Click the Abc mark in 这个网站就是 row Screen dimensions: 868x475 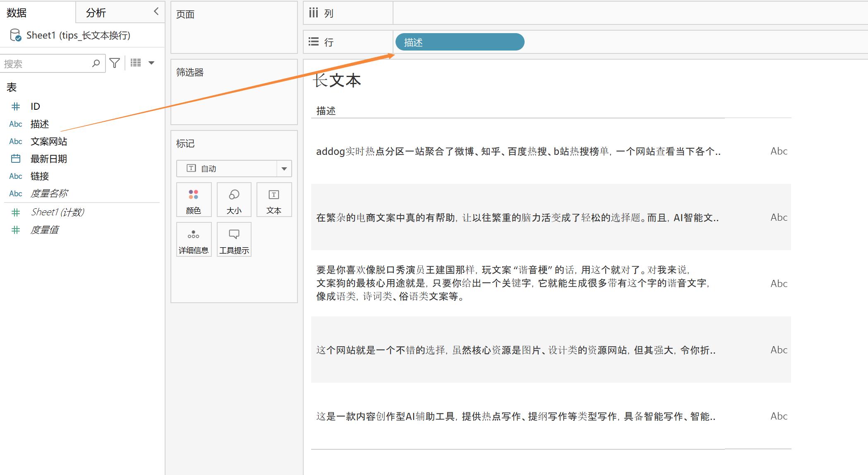779,350
